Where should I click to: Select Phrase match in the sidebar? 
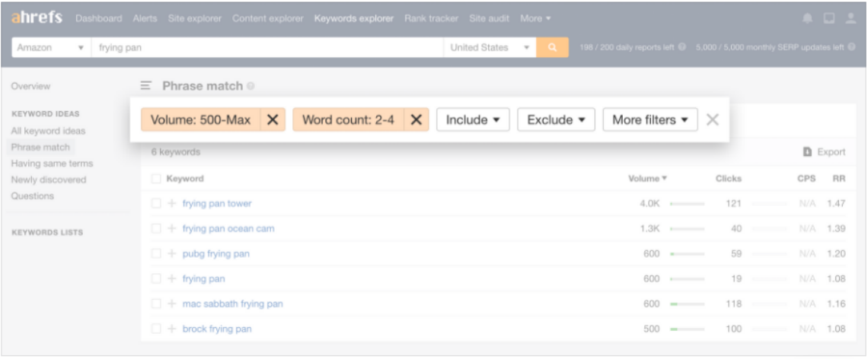(40, 147)
